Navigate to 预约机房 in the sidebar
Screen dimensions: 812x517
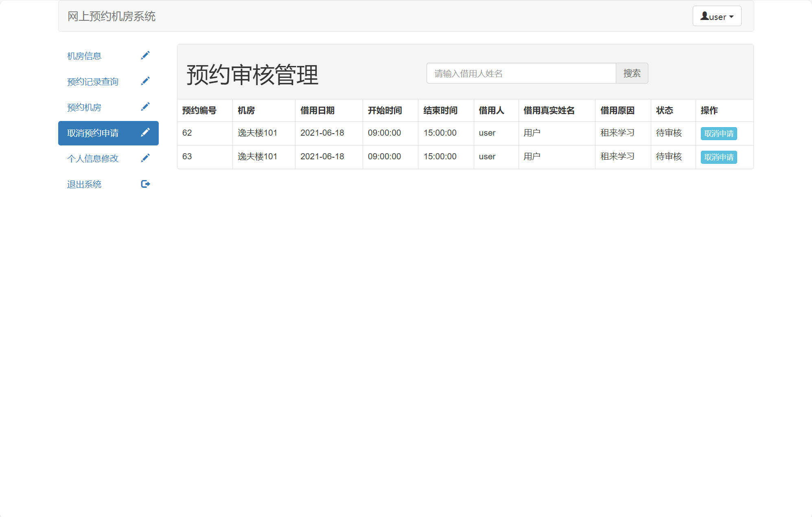[x=84, y=107]
